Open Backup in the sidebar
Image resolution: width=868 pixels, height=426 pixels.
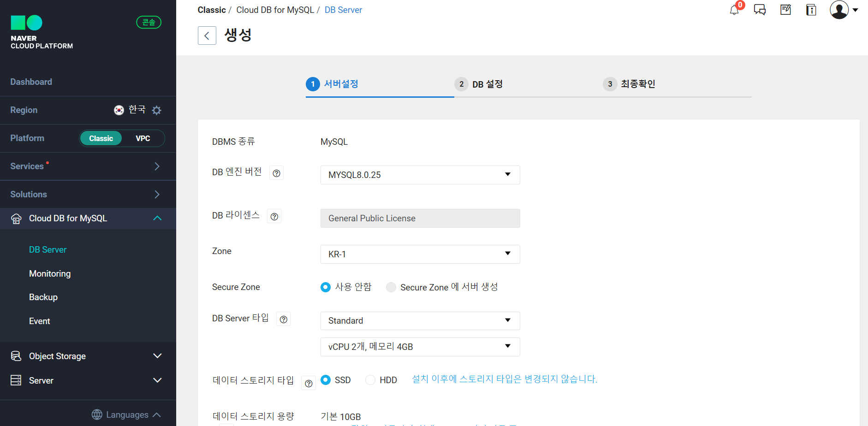point(43,297)
